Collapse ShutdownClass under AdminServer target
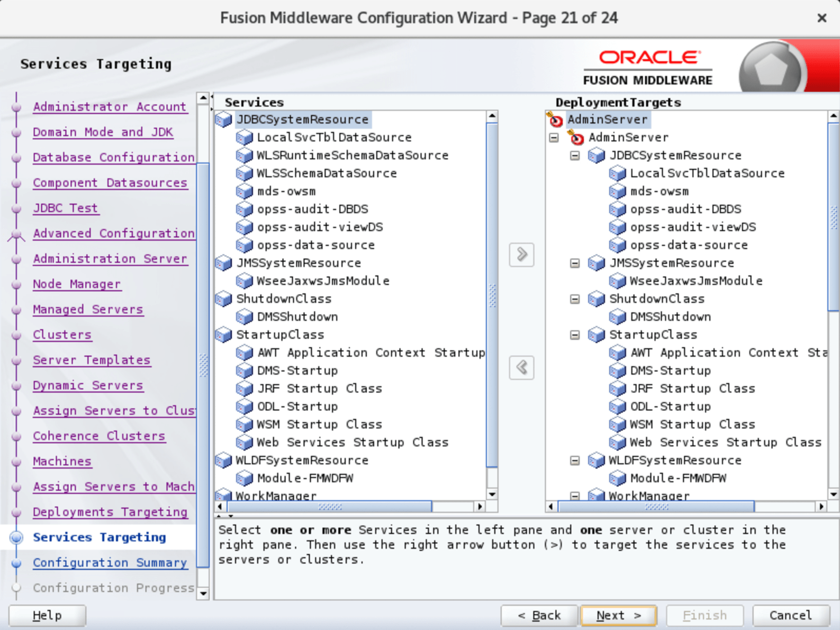840x630 pixels. coord(575,299)
